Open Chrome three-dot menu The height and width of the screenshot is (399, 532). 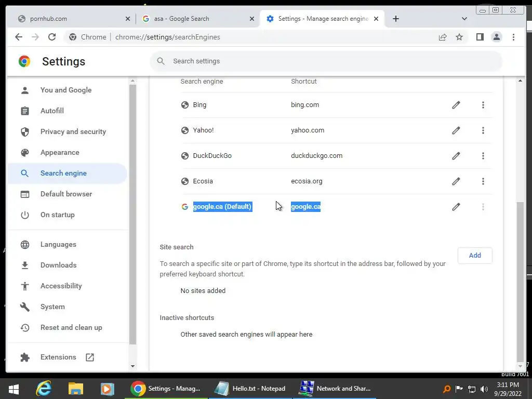click(x=513, y=37)
